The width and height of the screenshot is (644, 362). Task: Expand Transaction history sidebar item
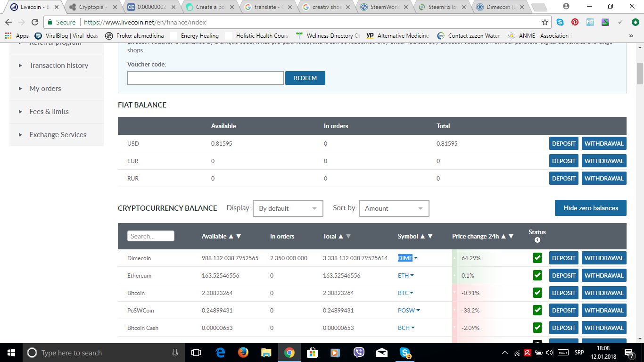(x=57, y=66)
